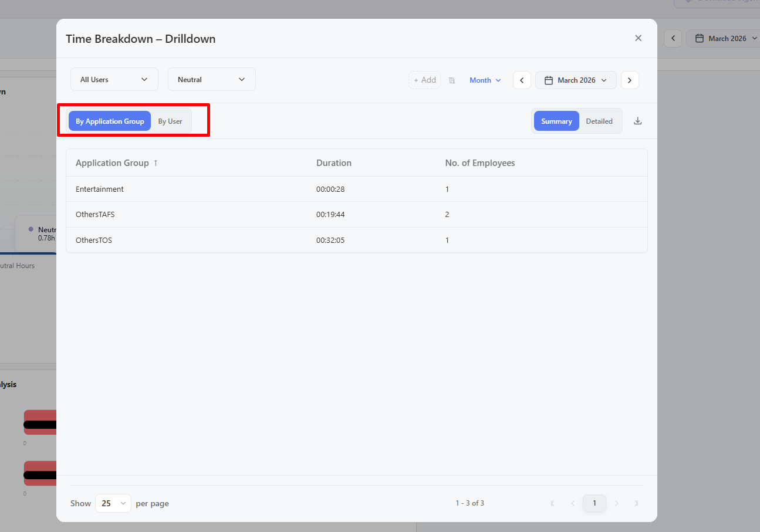
Task: Click the Entertainment application group row
Action: point(357,189)
